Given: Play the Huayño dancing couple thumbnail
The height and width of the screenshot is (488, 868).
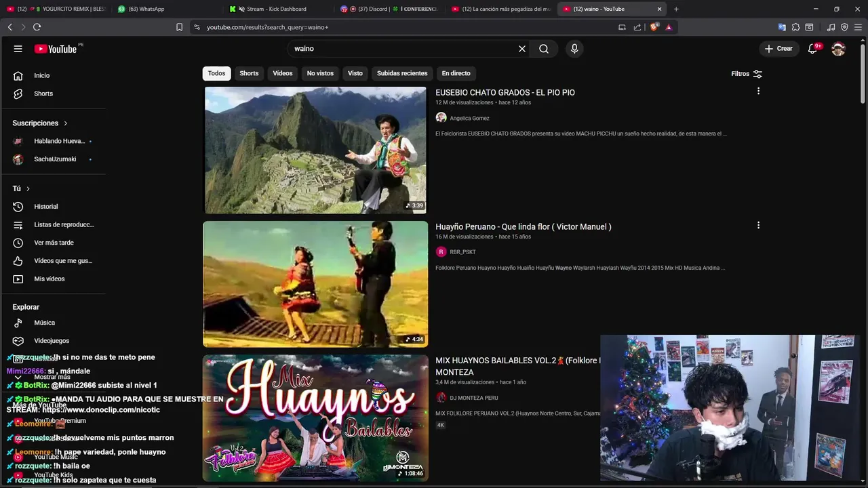Looking at the screenshot, I should 315,284.
